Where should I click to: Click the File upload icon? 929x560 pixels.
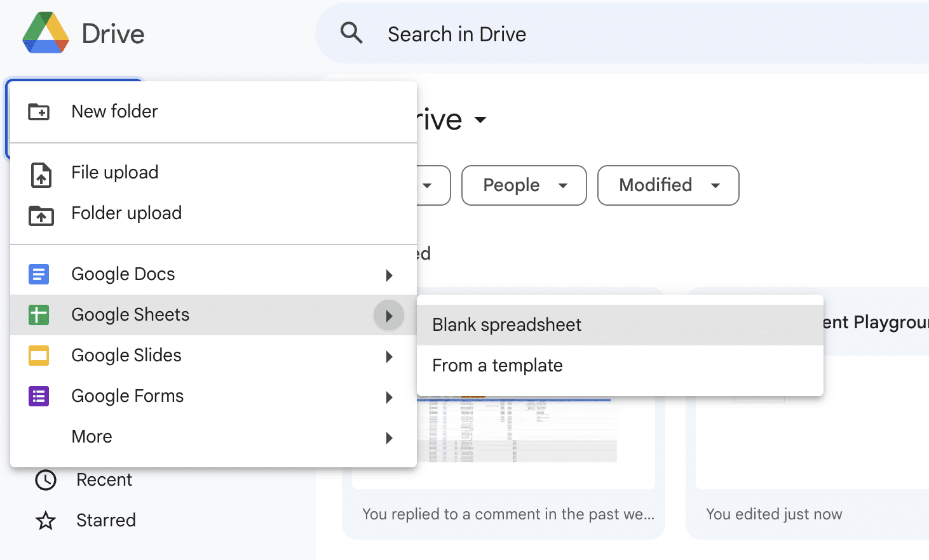(x=41, y=174)
